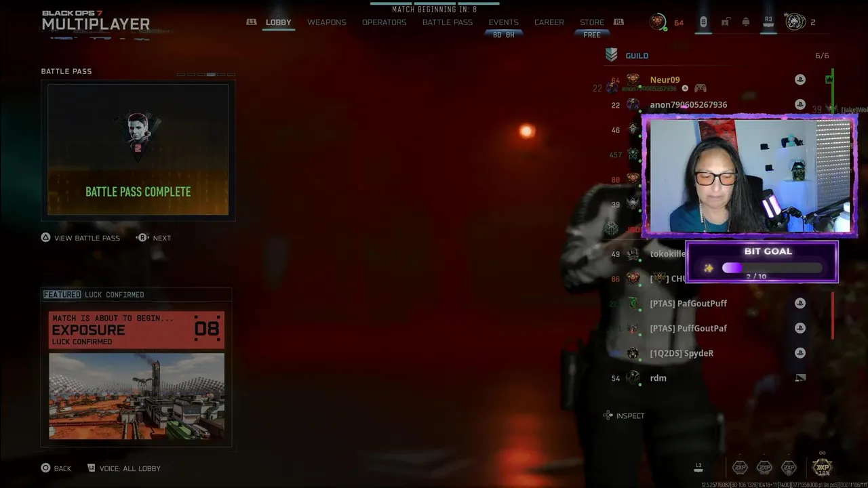Image resolution: width=868 pixels, height=488 pixels.
Task: Open the notifications bell icon
Action: pyautogui.click(x=746, y=22)
